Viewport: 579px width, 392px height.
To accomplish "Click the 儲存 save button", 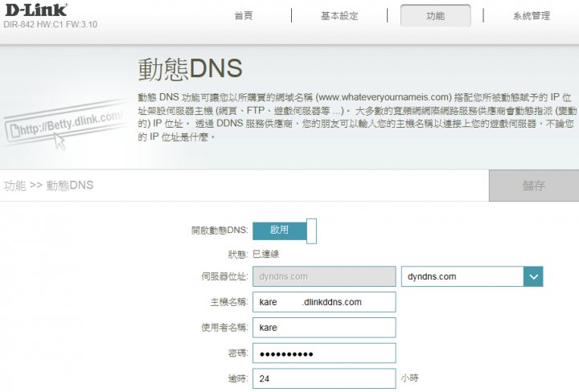I will pyautogui.click(x=534, y=186).
